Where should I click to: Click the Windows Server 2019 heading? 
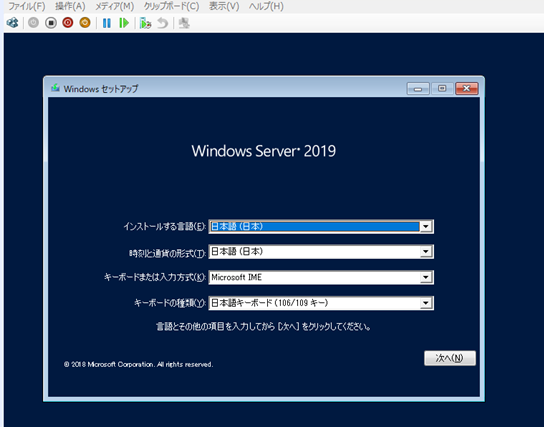264,151
